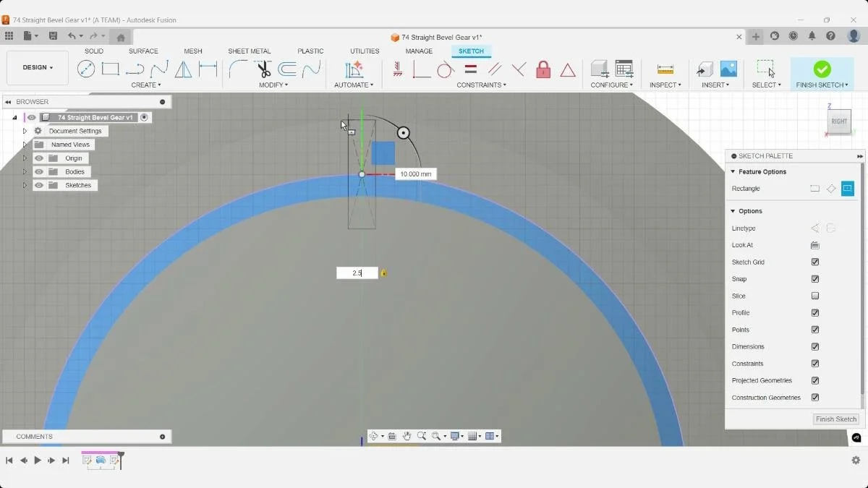Click the 2.5 dimension input field
Screen dimensions: 868x488
coord(357,273)
